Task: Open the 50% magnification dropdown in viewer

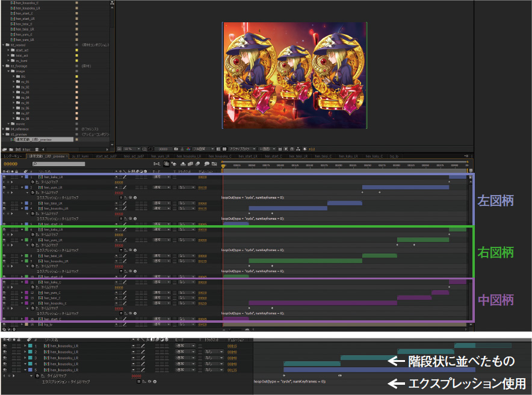Action: click(x=131, y=149)
